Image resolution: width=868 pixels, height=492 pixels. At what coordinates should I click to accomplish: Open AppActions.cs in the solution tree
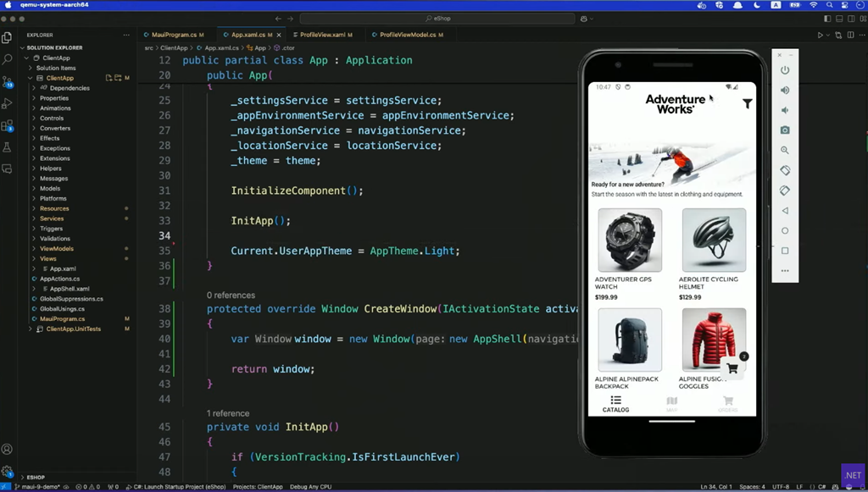[x=59, y=279]
